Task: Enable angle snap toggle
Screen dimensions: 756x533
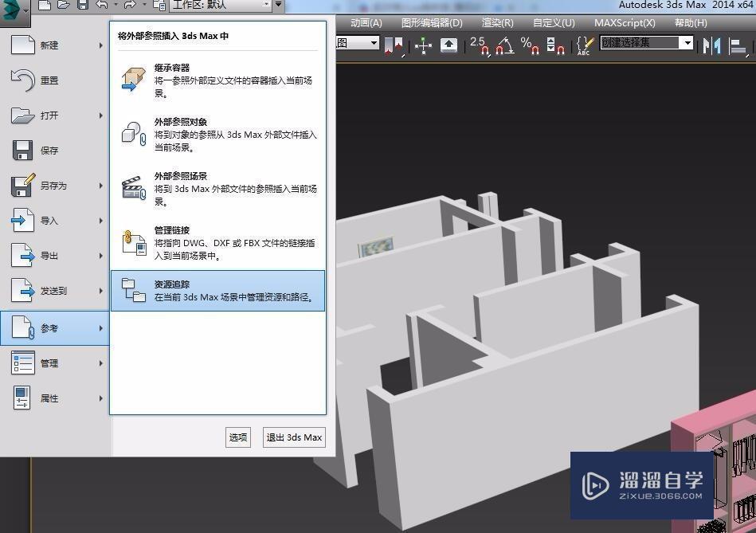Action: (502, 45)
